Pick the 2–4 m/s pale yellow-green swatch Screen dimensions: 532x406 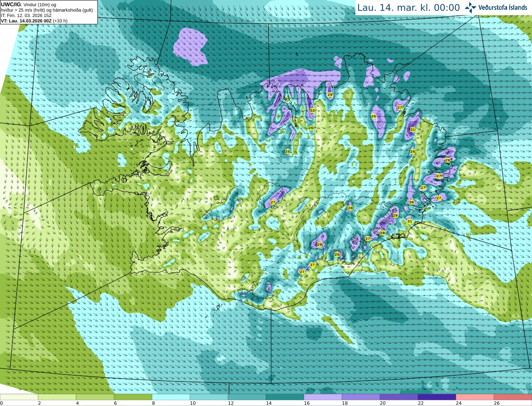click(x=57, y=397)
